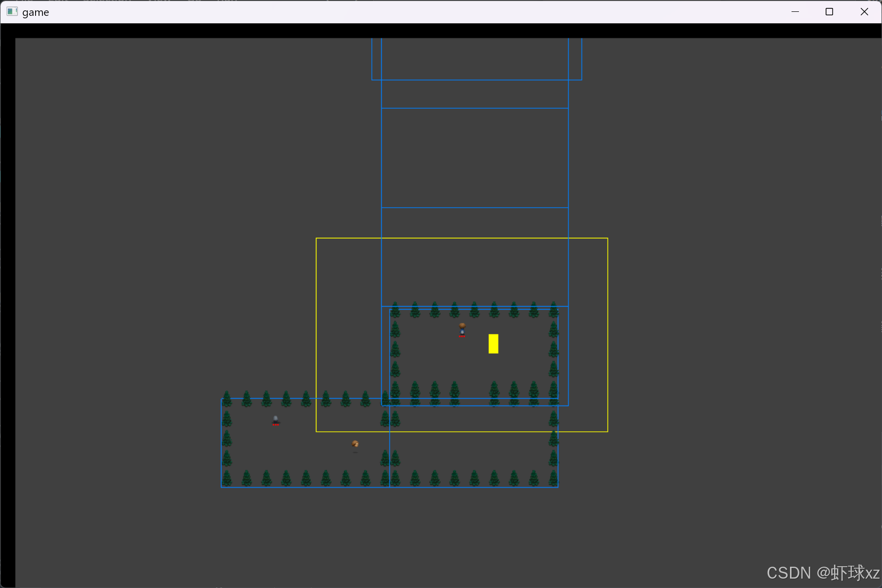Image resolution: width=882 pixels, height=588 pixels.
Task: Click the gray-helmet character in the lower-left room
Action: pos(276,421)
